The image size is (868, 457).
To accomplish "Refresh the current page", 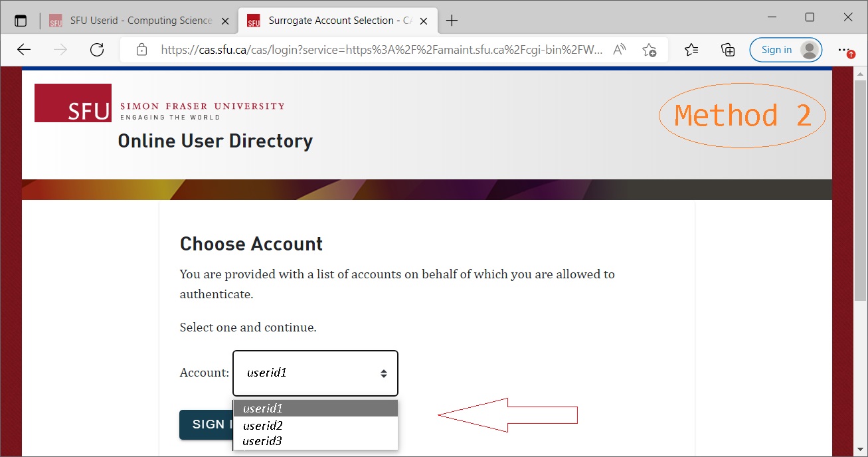I will [97, 50].
